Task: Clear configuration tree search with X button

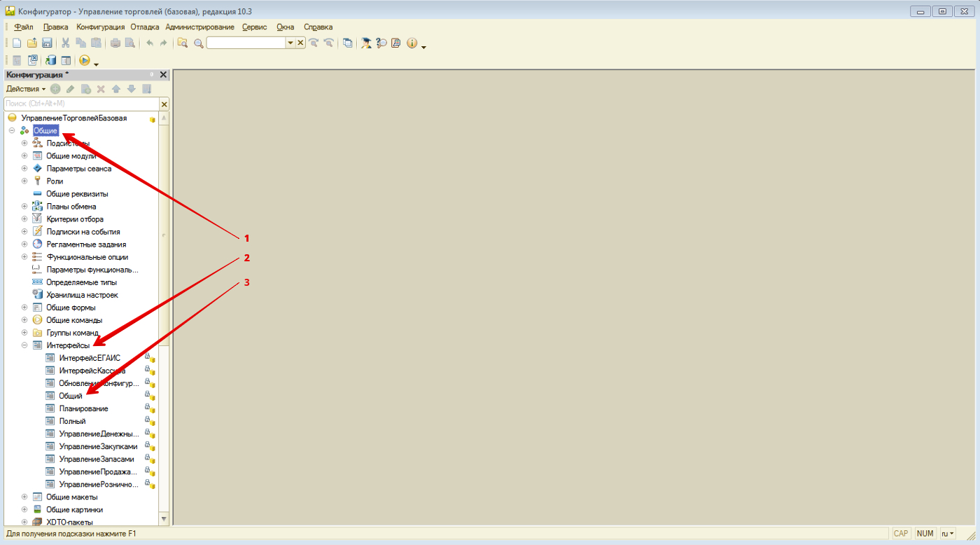Action: [164, 104]
